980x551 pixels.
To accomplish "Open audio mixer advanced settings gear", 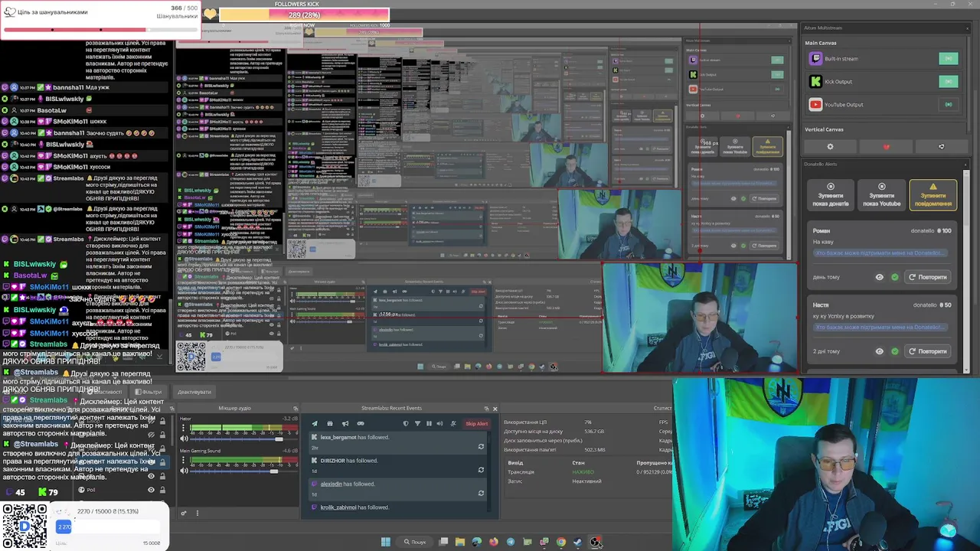I will 183,513.
